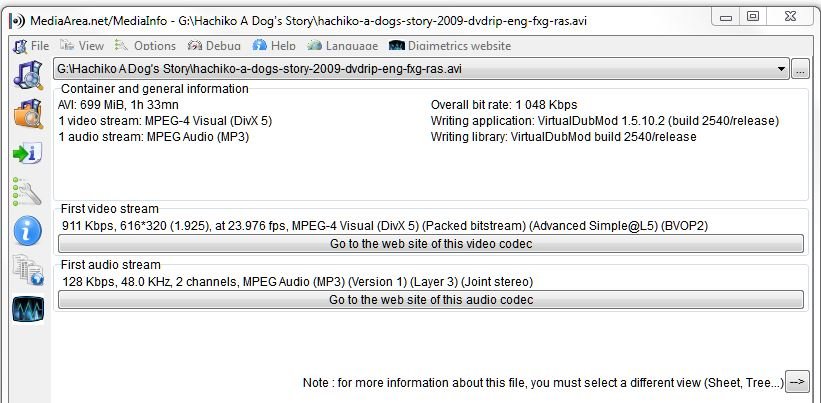Click the blue About info sidebar icon
The image size is (821, 403).
coord(26,231)
